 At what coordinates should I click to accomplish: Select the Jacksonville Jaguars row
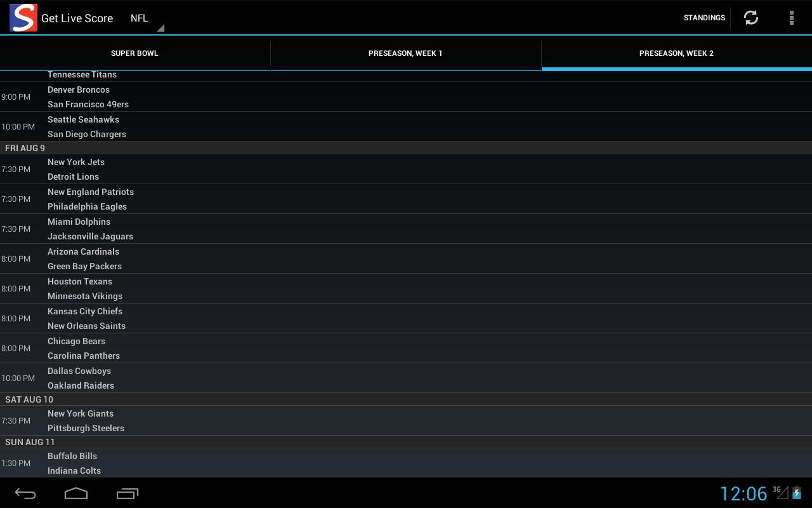click(90, 236)
